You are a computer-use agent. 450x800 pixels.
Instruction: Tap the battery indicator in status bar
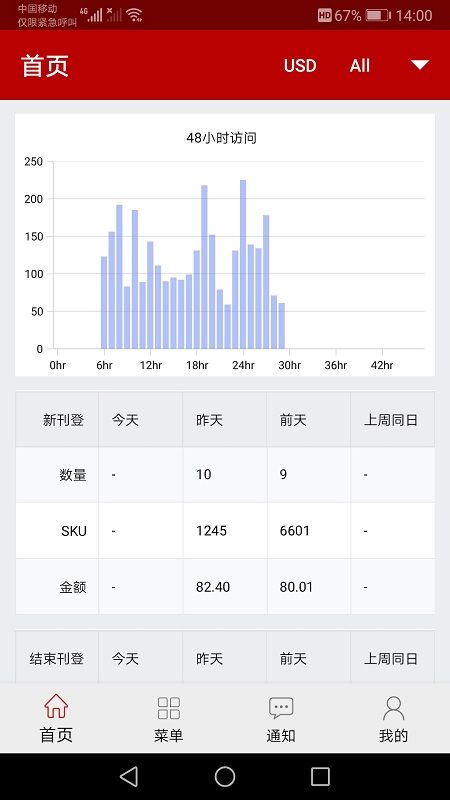[378, 15]
